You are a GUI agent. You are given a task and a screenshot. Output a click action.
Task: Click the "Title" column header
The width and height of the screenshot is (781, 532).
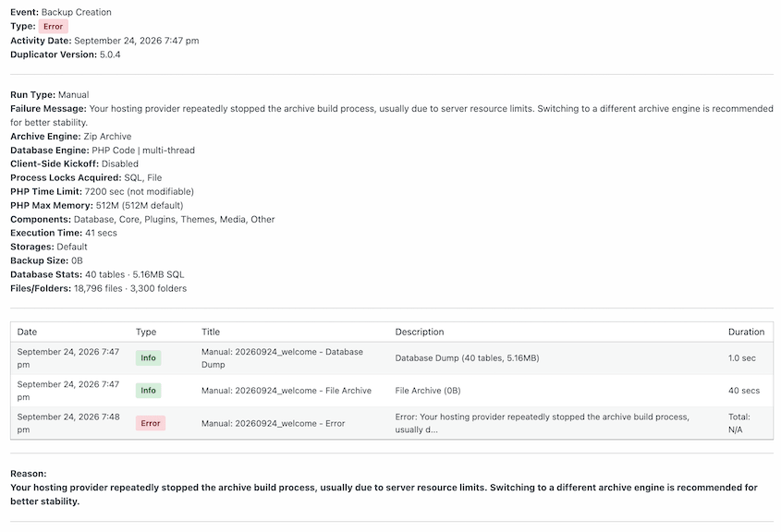tap(211, 332)
